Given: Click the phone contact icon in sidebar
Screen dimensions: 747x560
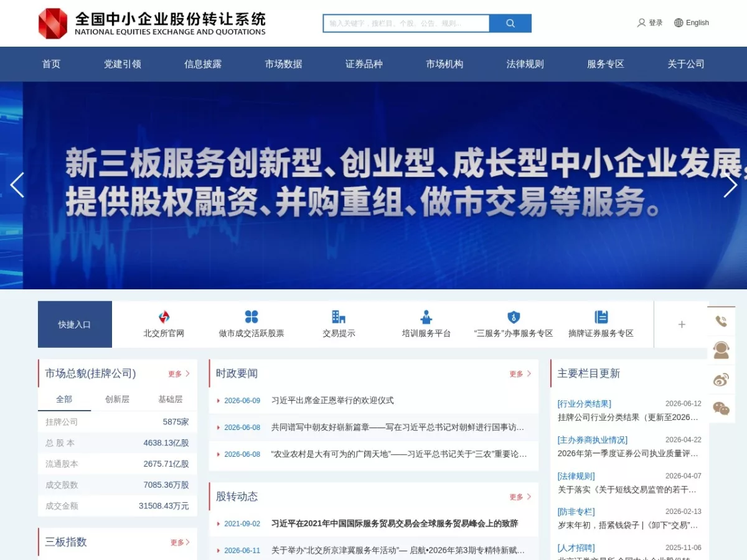Looking at the screenshot, I should (x=721, y=321).
